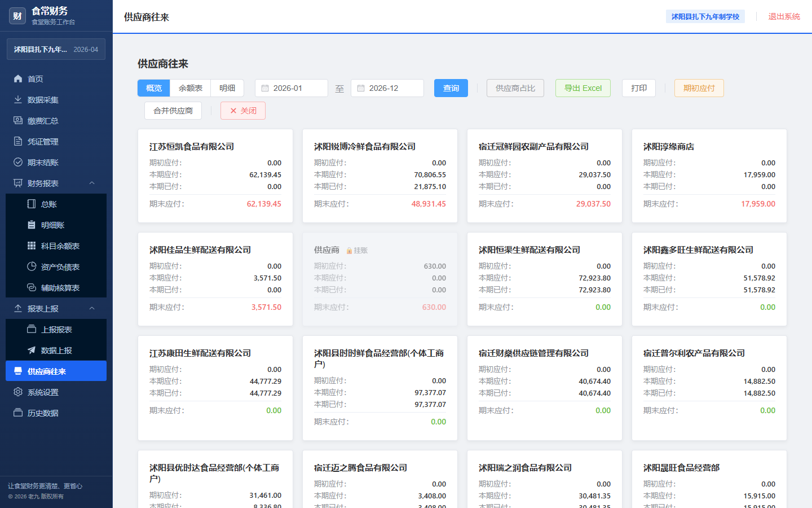Click the 财务报表 chart icon
This screenshot has height=508, width=812.
18,183
